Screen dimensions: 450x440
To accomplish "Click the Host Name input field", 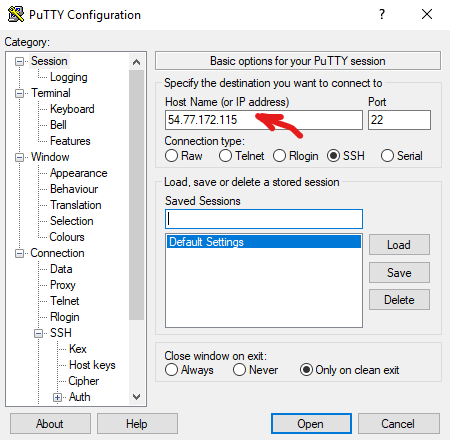I will click(x=264, y=120).
